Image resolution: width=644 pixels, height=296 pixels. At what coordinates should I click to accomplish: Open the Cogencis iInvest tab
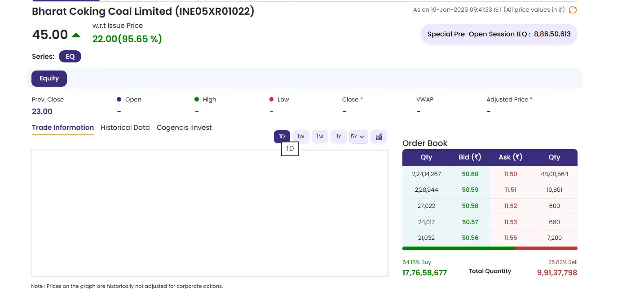click(184, 128)
